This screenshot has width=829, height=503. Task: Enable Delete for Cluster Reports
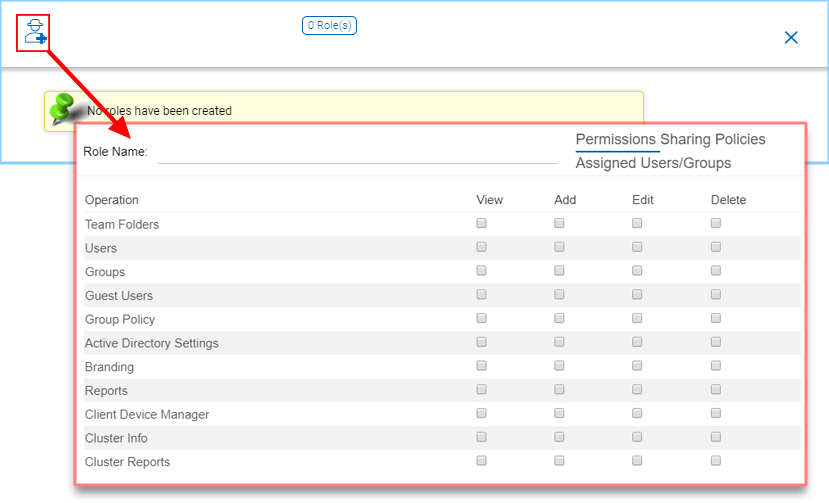coord(716,461)
